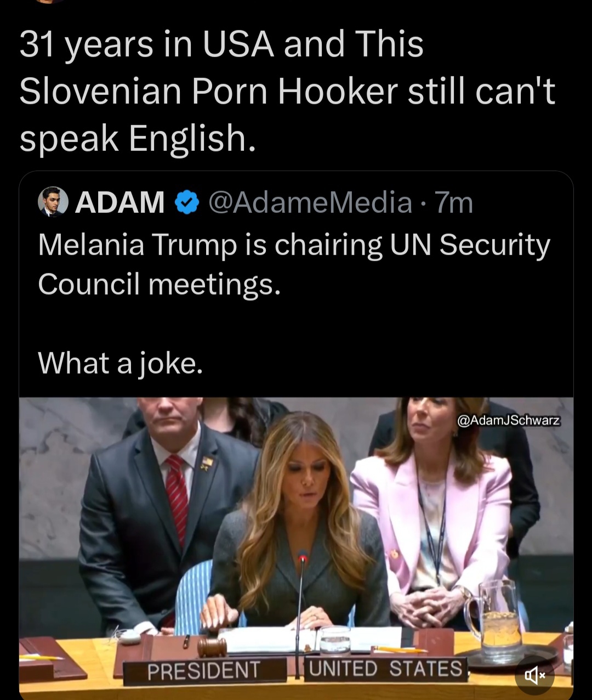Open the quoted text about UN Security Council

pyautogui.click(x=294, y=264)
